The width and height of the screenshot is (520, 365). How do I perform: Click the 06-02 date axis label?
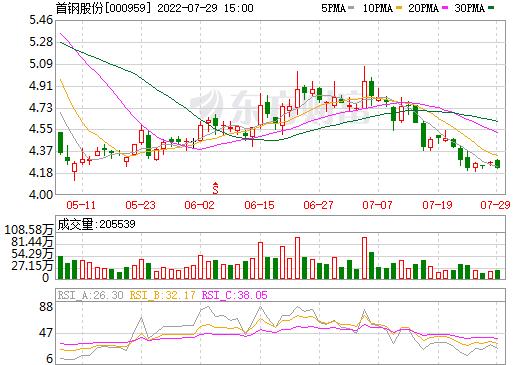click(x=199, y=205)
